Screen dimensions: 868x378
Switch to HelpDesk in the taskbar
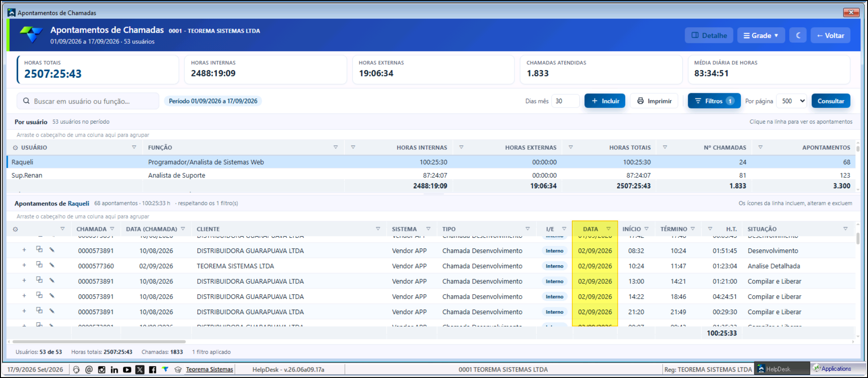point(782,369)
